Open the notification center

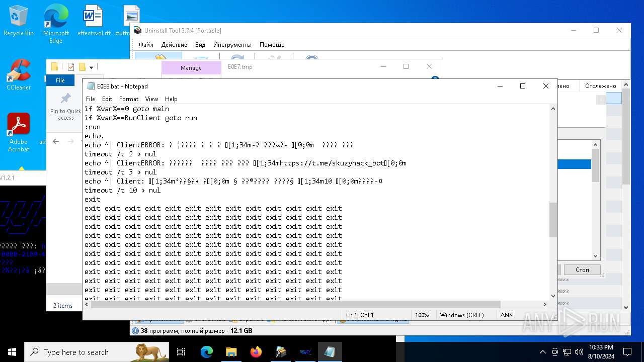[x=627, y=352]
